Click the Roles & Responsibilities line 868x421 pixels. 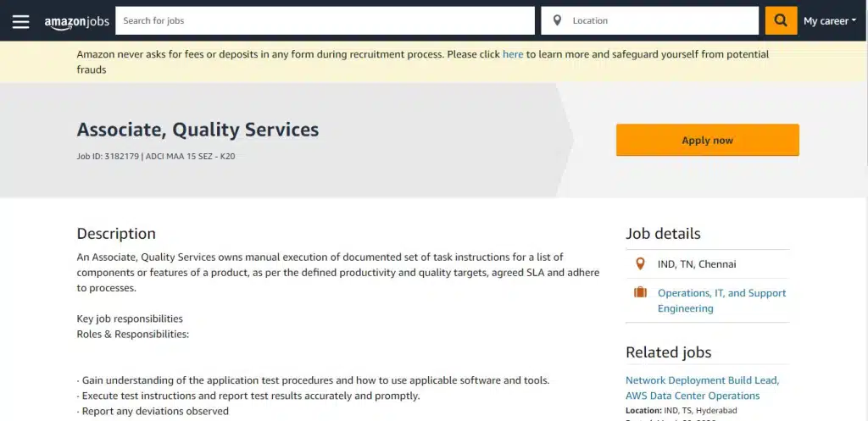[133, 334]
